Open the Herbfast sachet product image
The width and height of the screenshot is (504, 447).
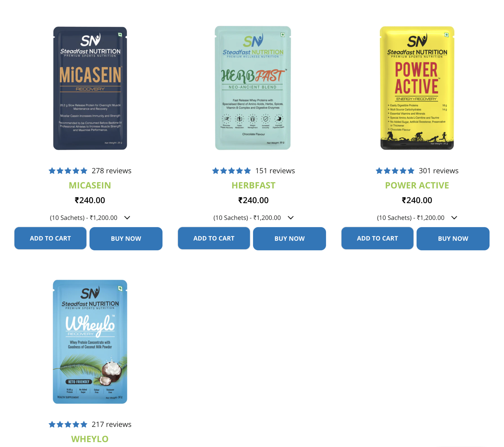coord(253,88)
